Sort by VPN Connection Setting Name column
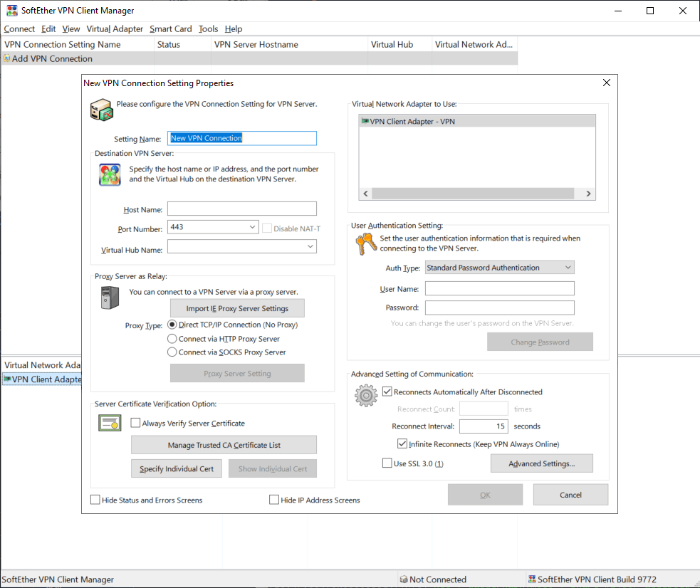Screen dimensions: 700x588 (78, 45)
